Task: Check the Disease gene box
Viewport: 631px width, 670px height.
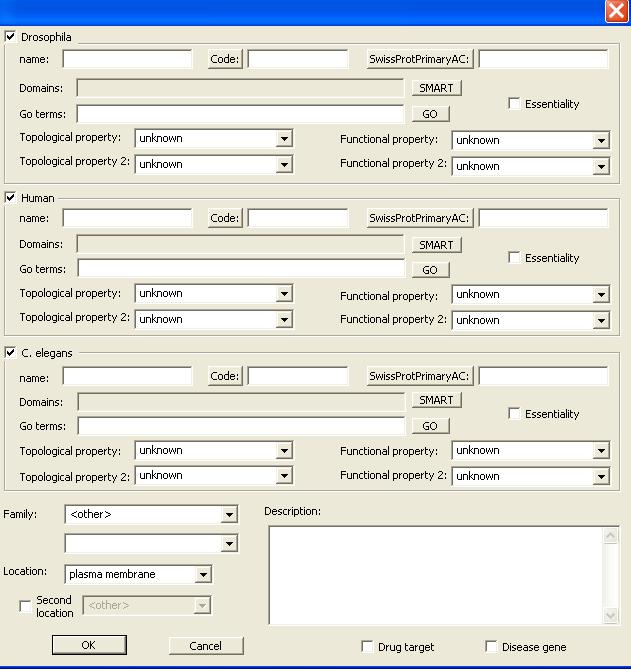Action: click(x=491, y=646)
